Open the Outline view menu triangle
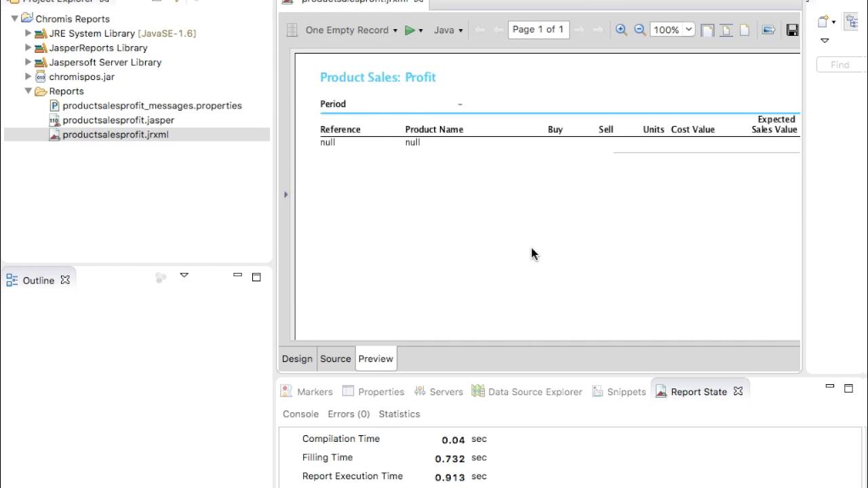 (x=184, y=275)
